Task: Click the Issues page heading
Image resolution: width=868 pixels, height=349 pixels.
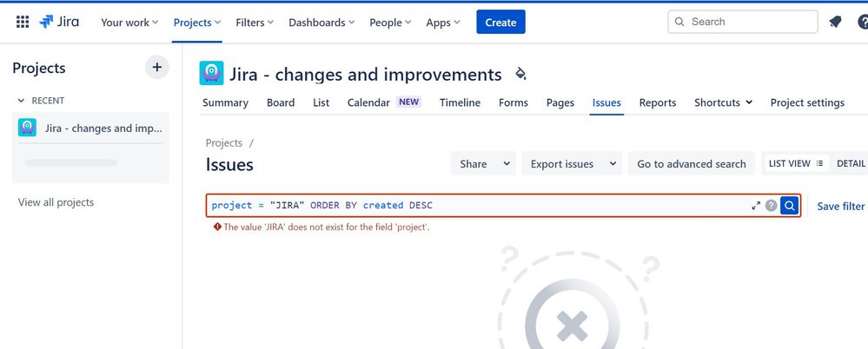Action: pyautogui.click(x=229, y=165)
